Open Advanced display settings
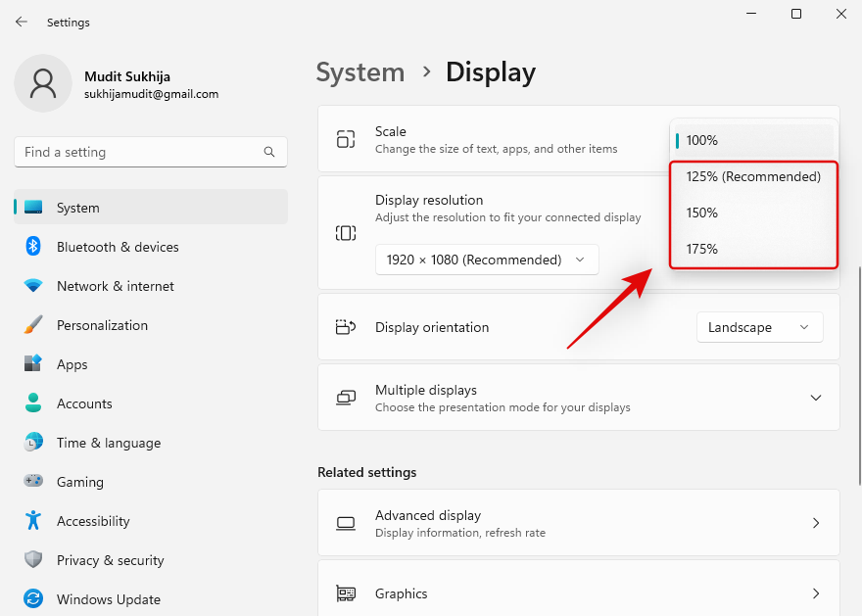Viewport: 862px width, 616px height. 578,523
